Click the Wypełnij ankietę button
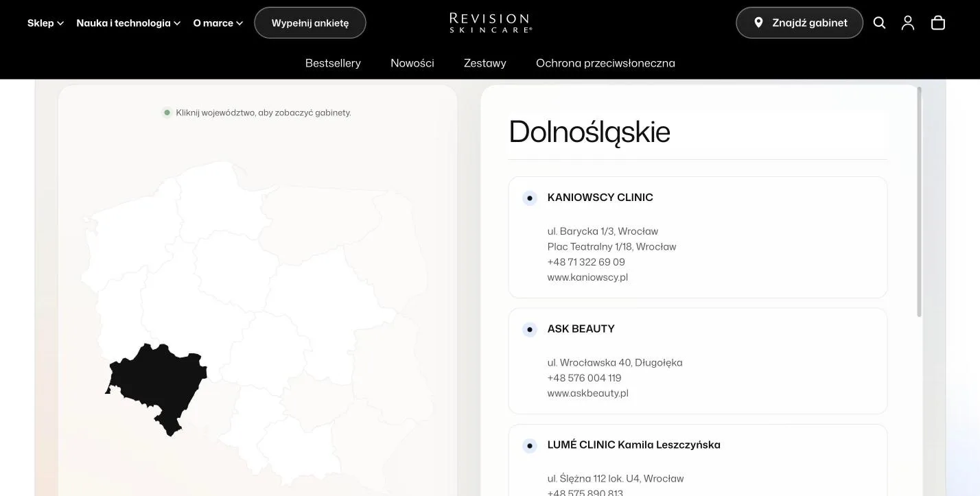Image resolution: width=980 pixels, height=496 pixels. pyautogui.click(x=310, y=23)
